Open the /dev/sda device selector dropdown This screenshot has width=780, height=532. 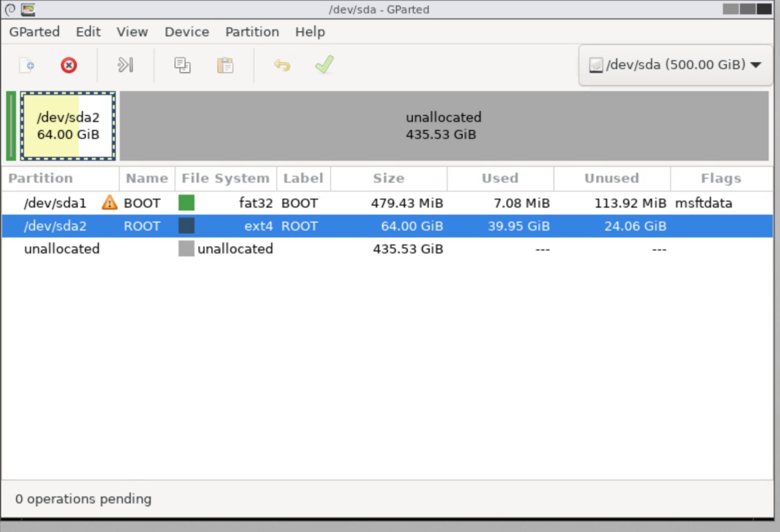(x=675, y=65)
